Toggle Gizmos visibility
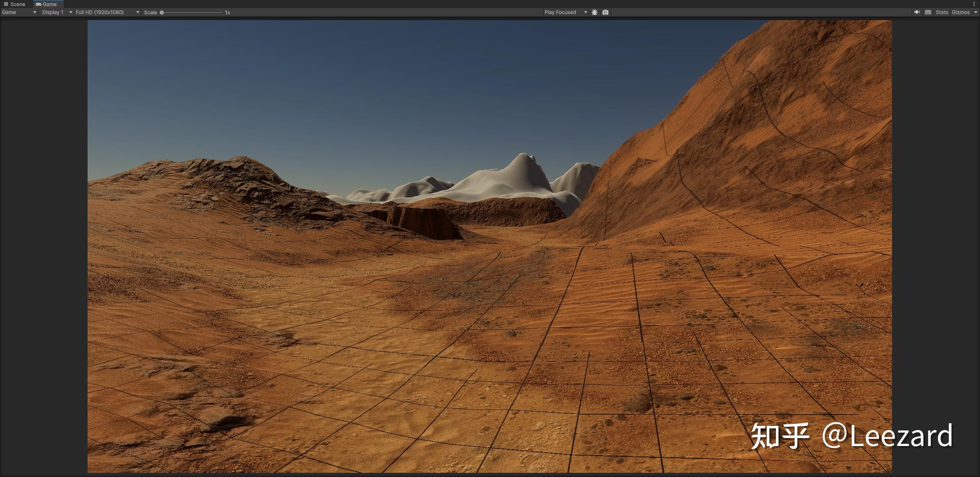 (x=960, y=12)
